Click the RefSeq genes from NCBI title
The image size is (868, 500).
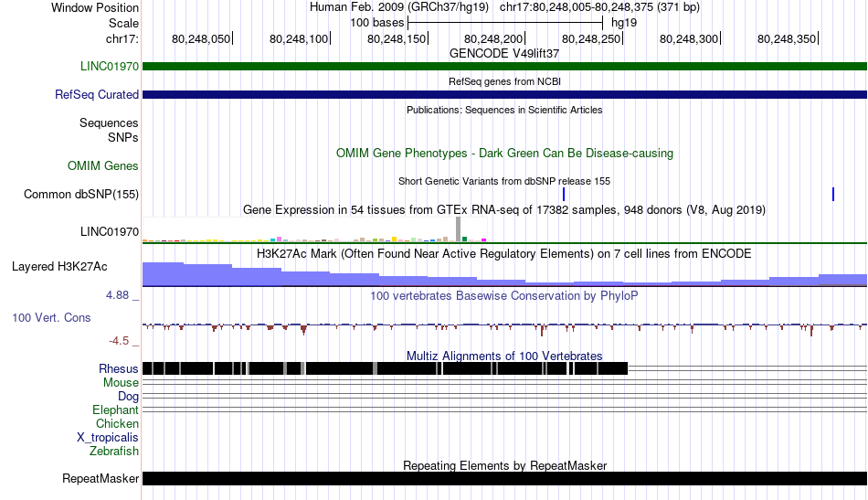pos(504,81)
